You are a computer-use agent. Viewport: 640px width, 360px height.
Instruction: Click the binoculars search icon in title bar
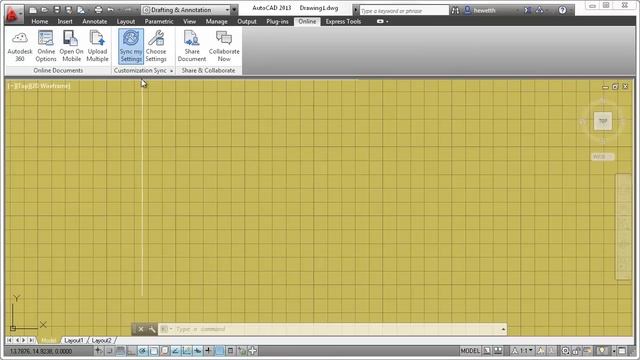point(455,10)
